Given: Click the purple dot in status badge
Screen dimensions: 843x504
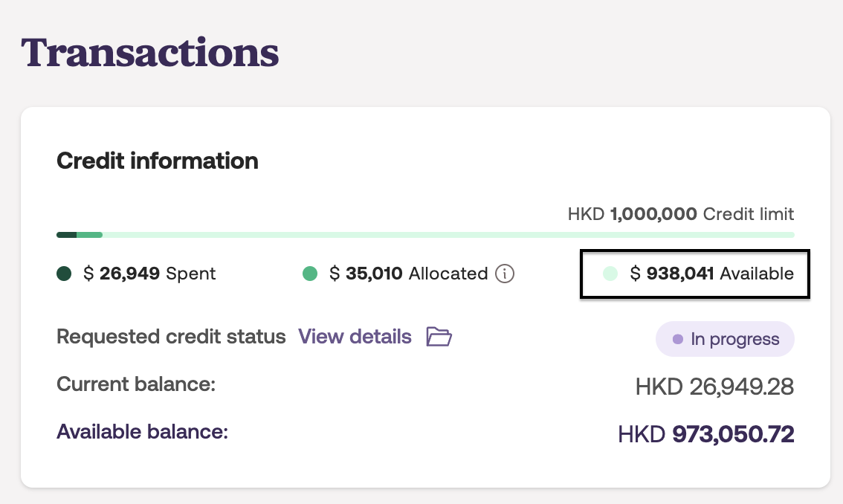Looking at the screenshot, I should (x=677, y=340).
